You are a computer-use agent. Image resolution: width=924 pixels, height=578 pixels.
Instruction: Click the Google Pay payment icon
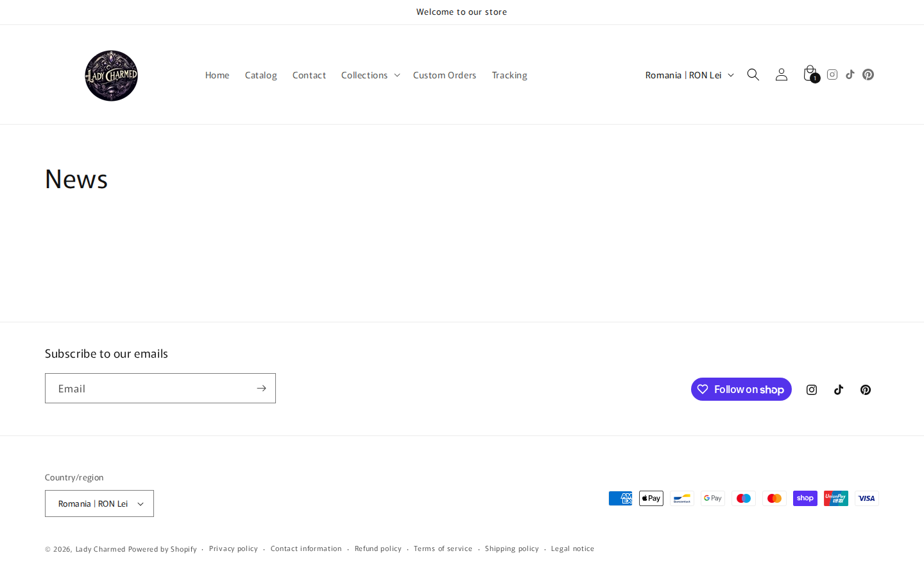713,498
